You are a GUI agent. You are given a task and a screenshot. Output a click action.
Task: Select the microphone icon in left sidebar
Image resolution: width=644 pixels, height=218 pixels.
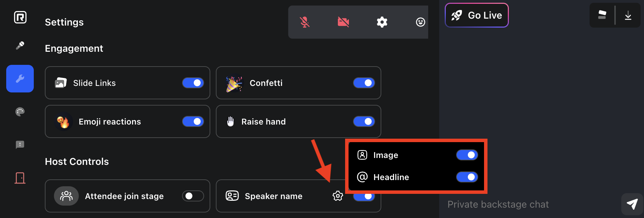(x=20, y=46)
